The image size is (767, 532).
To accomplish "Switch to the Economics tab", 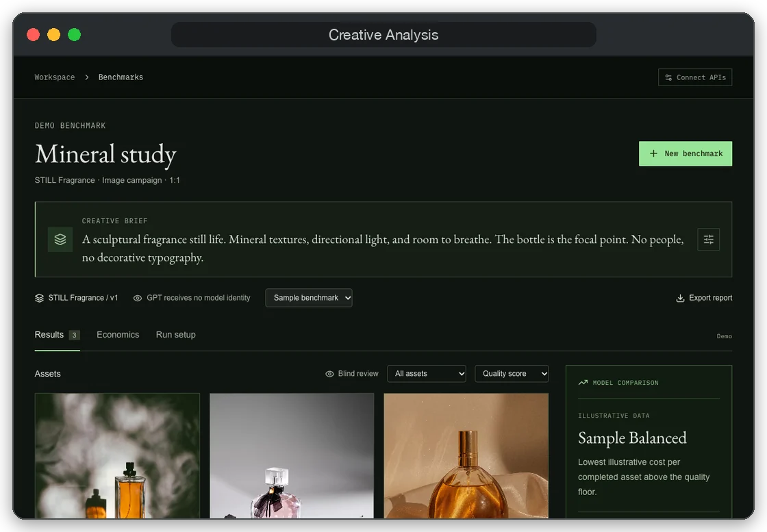I will click(x=118, y=335).
